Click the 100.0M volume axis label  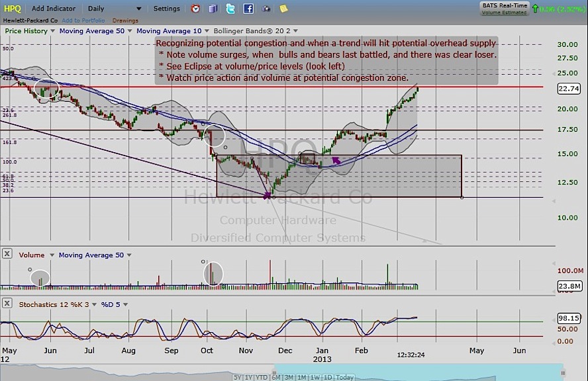pyautogui.click(x=570, y=271)
